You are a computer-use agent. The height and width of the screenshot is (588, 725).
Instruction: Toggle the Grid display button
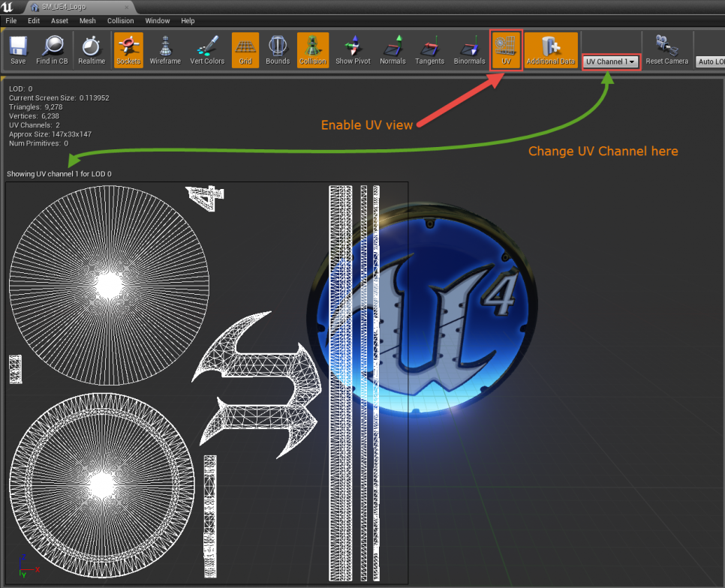245,50
